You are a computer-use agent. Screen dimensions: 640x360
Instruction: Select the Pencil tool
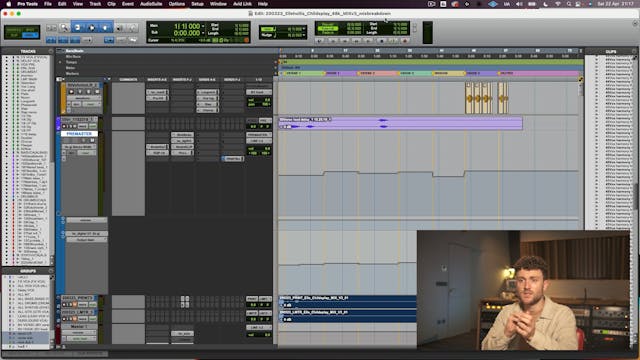[x=132, y=28]
